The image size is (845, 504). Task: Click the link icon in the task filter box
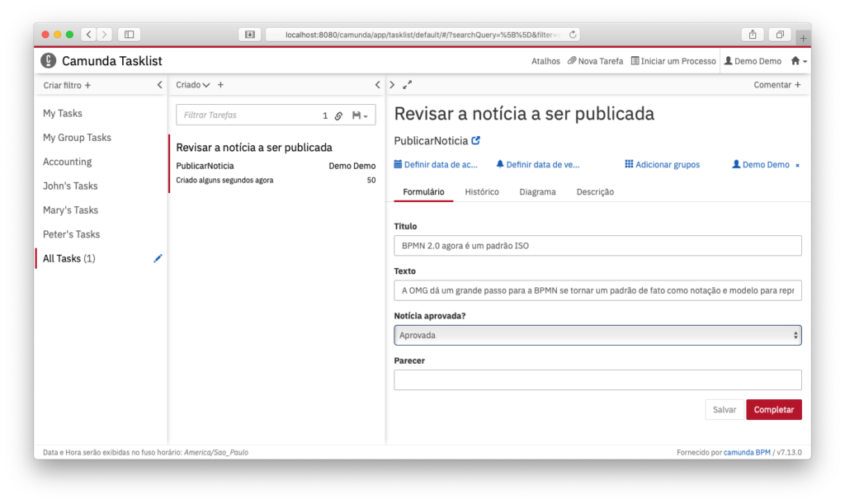(x=338, y=115)
